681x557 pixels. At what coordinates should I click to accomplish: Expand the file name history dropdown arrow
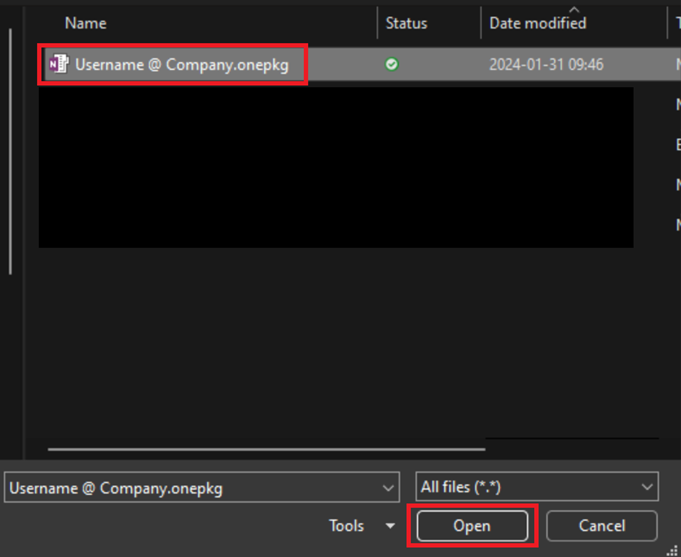point(389,488)
